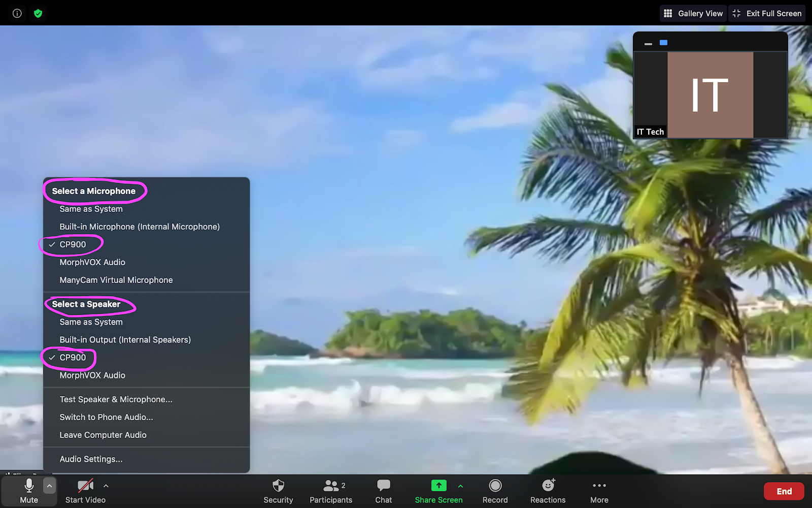Open Test Speaker & Microphone

pyautogui.click(x=147, y=399)
